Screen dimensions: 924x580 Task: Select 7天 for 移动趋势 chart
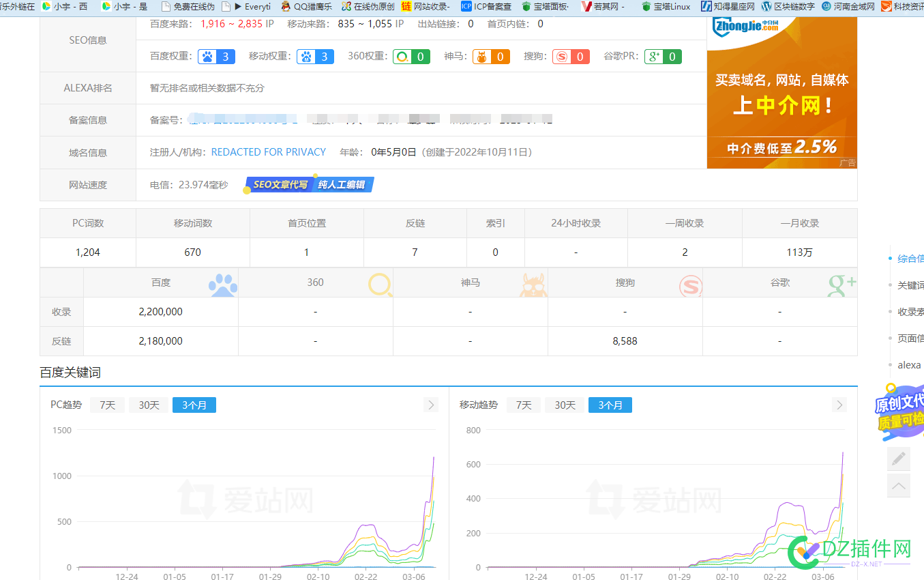point(524,405)
